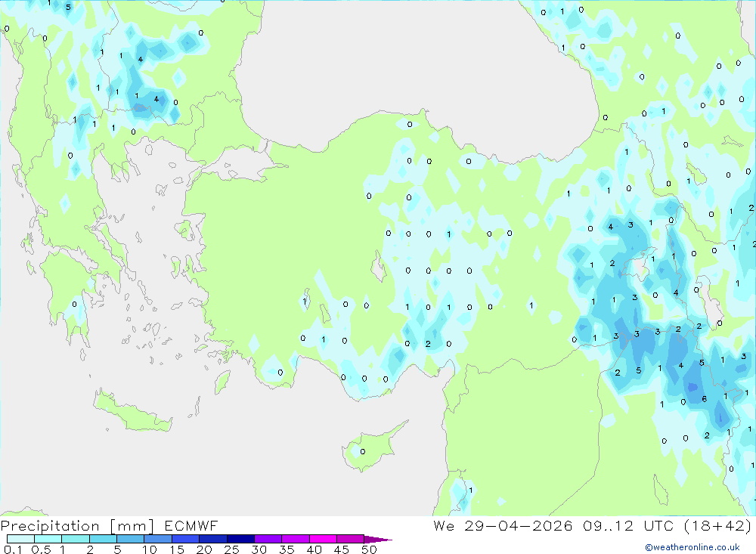Click the legend label '0.1'
Screen dimensions: 756x554
click(13, 549)
